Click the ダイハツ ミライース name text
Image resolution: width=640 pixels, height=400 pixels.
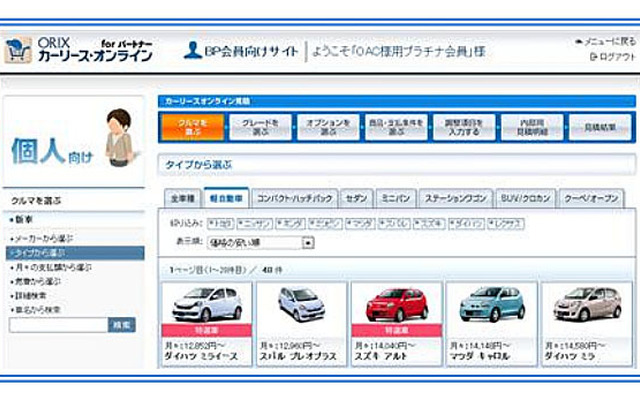point(201,356)
